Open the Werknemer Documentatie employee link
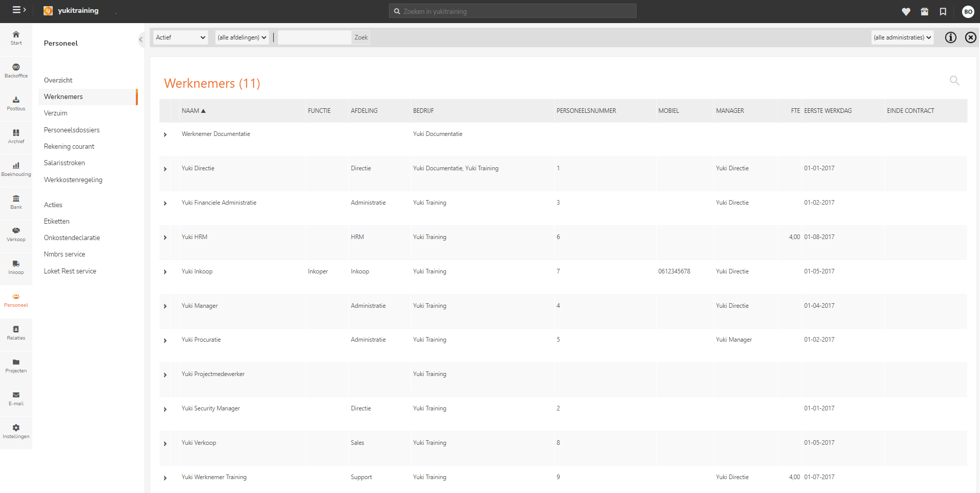 point(216,134)
